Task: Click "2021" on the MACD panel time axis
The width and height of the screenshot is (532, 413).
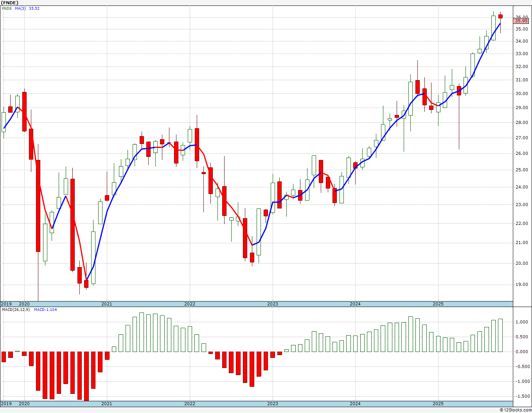Action: coord(107,404)
